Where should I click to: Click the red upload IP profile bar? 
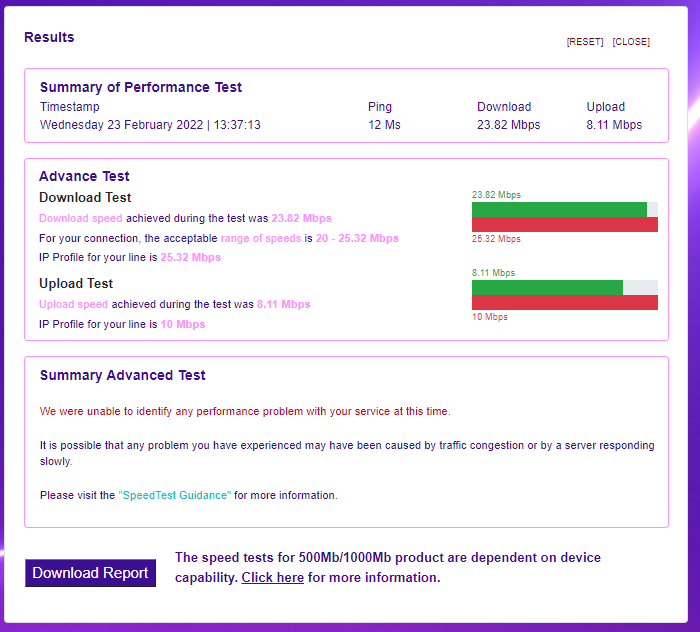click(564, 302)
